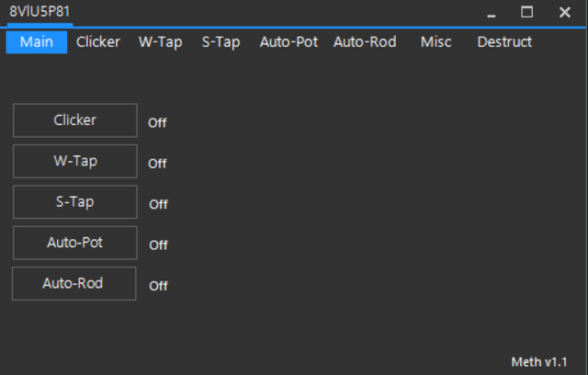
Task: Open the Auto-Pot tab
Action: click(x=288, y=42)
